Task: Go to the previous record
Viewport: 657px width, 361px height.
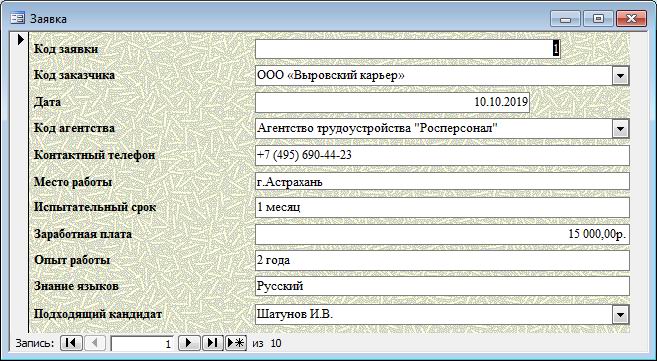Action: point(95,343)
